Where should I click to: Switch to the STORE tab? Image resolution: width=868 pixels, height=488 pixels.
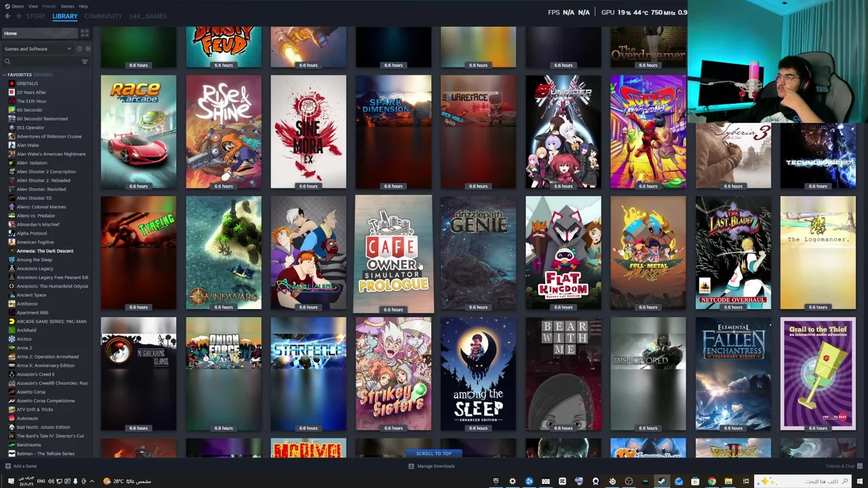[x=36, y=16]
